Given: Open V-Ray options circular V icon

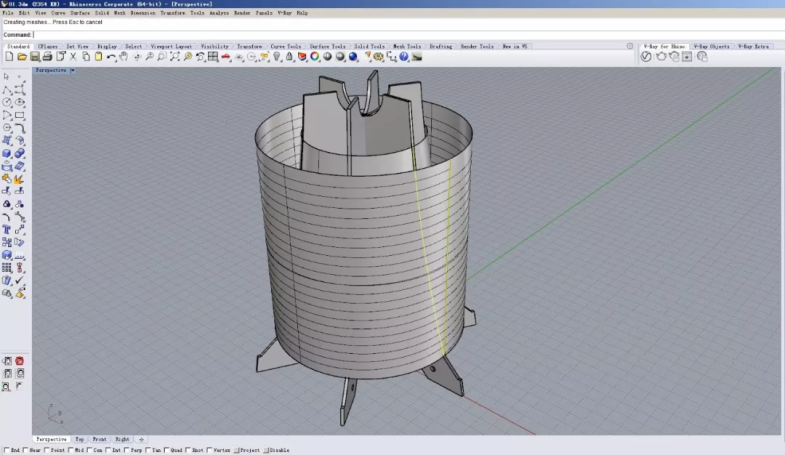Looking at the screenshot, I should pos(646,57).
